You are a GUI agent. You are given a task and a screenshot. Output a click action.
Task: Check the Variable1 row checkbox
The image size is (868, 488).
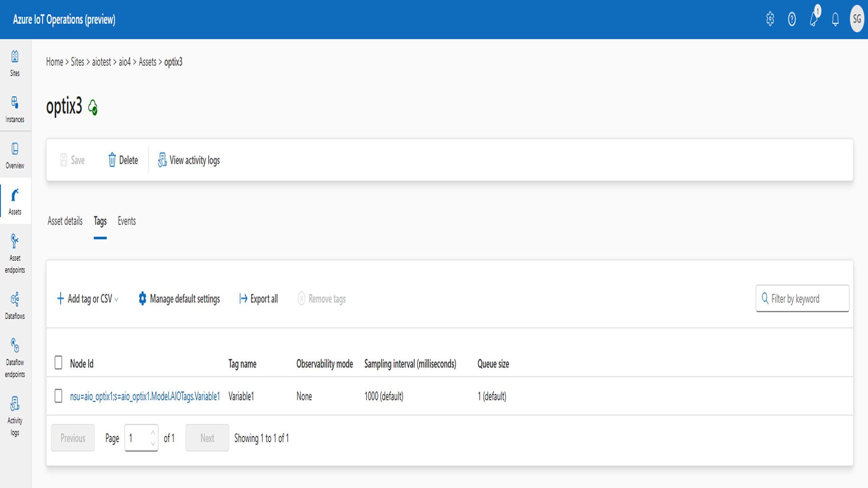[x=58, y=396]
